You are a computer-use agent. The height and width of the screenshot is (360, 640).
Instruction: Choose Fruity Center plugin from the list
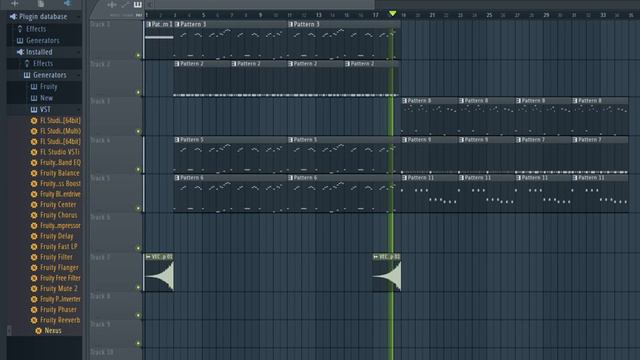(58, 204)
